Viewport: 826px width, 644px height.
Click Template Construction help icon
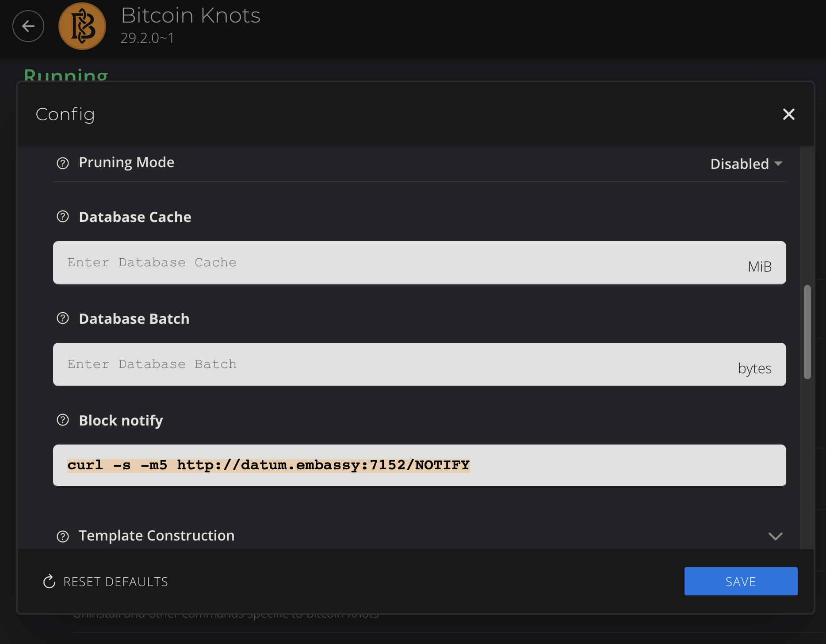[x=63, y=536]
